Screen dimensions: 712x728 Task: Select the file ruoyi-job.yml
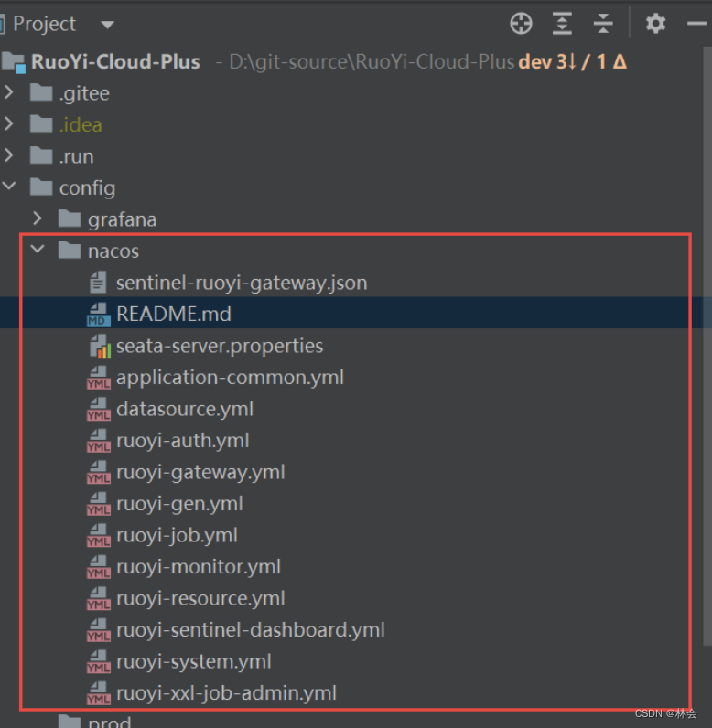click(x=177, y=535)
